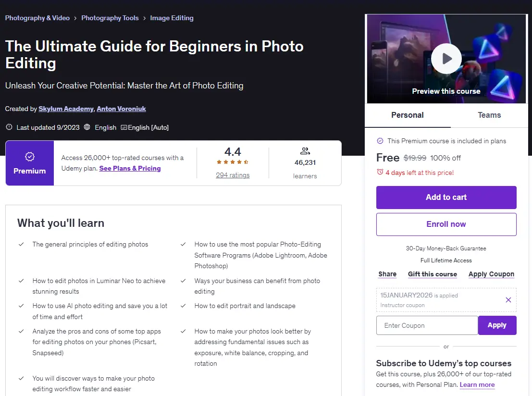Click the star rating icons

pos(233,162)
